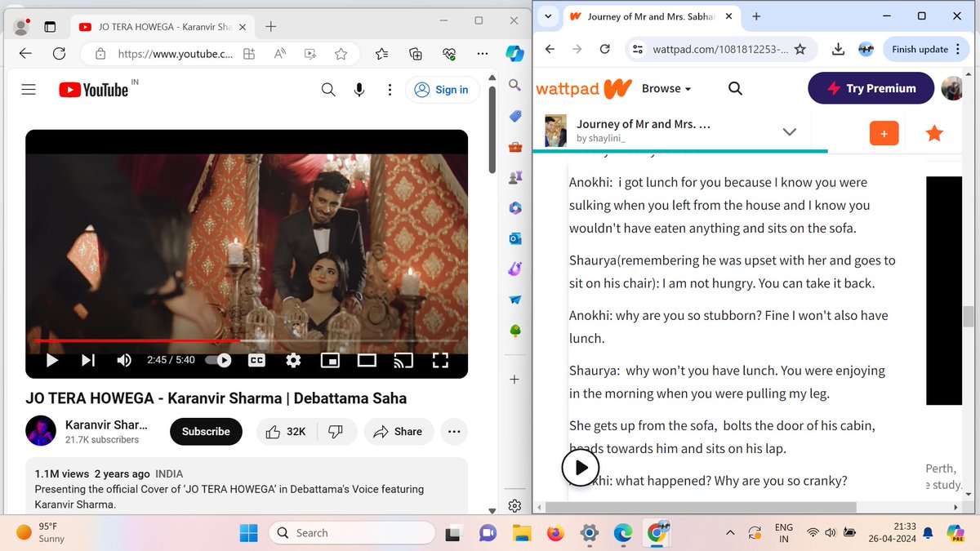Go back in Edge browser
Viewport: 980px width, 551px height.
click(x=25, y=53)
